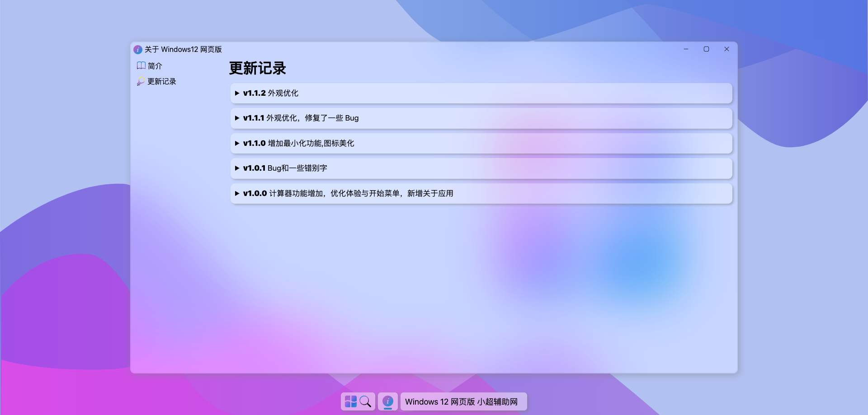The width and height of the screenshot is (868, 415).
Task: Open the 简介 section in the sidebar
Action: tap(150, 66)
